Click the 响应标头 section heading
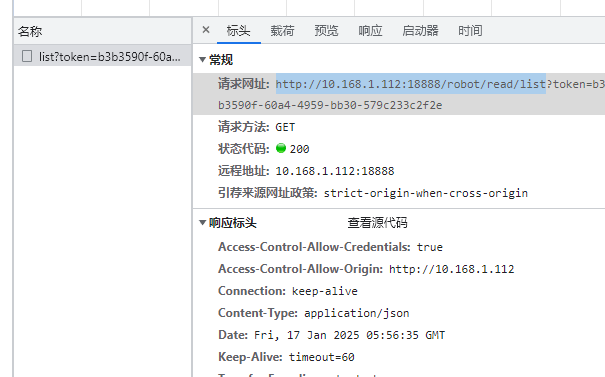This screenshot has width=605, height=377. [233, 223]
